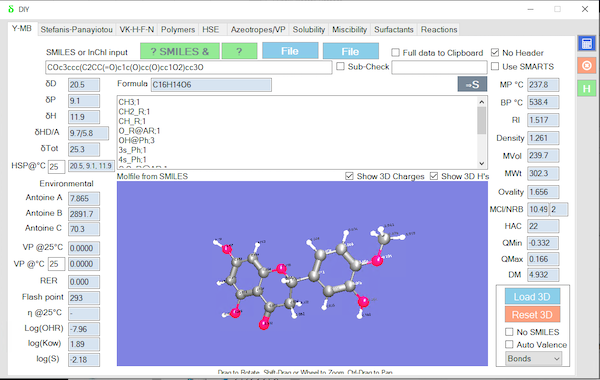Click the Load 3D button
600x380 pixels.
532,297
